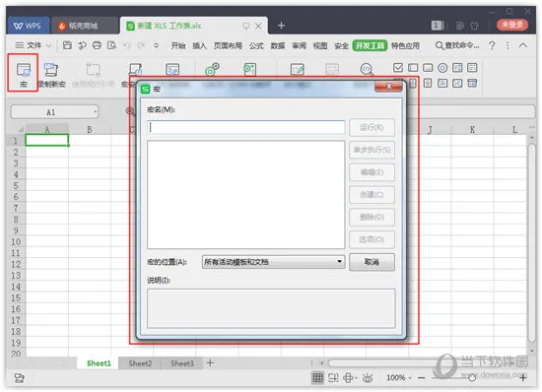Click the 运行(R) run button
This screenshot has width=542, height=392.
tap(372, 127)
